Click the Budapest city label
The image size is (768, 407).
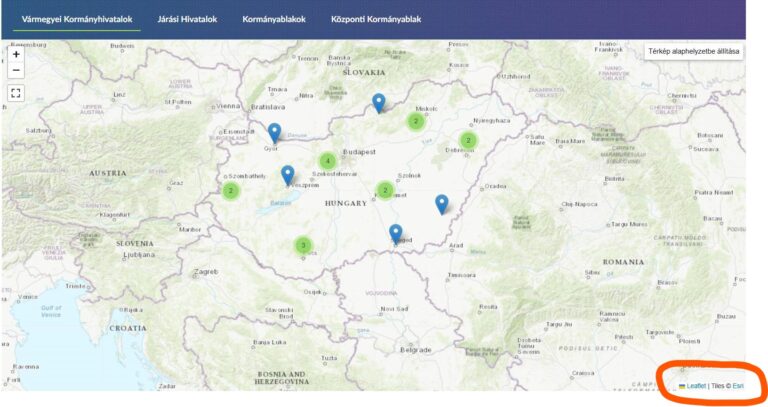coord(360,152)
